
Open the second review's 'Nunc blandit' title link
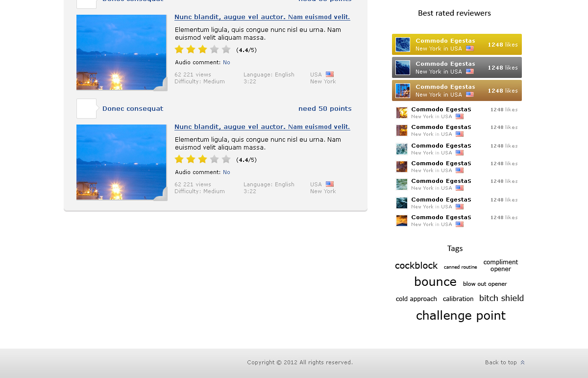262,127
